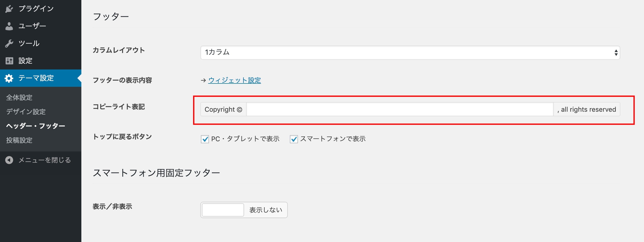Viewport: 644px width, 242px height.
Task: Click the collapse menu arrow icon
Action: coord(9,160)
